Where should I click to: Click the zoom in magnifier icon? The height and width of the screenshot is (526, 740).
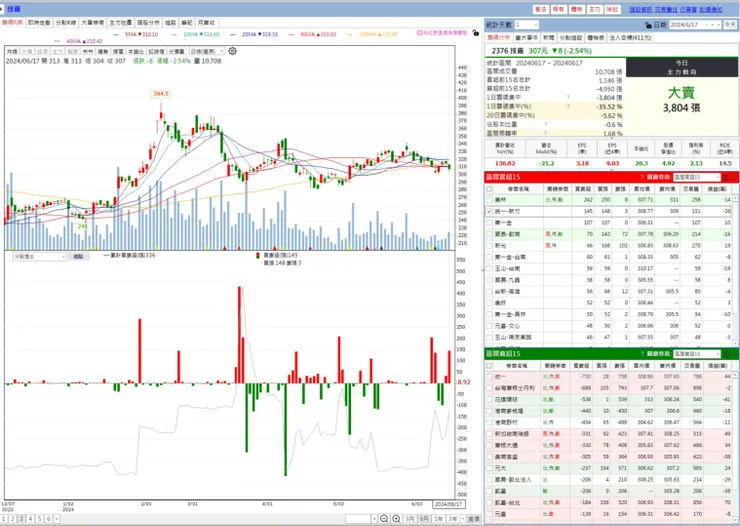pyautogui.click(x=396, y=518)
